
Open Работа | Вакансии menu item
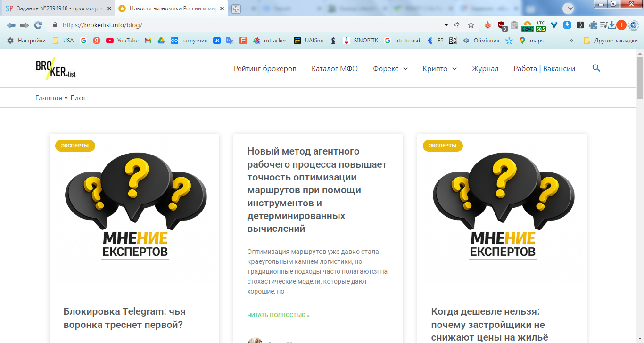click(x=545, y=69)
